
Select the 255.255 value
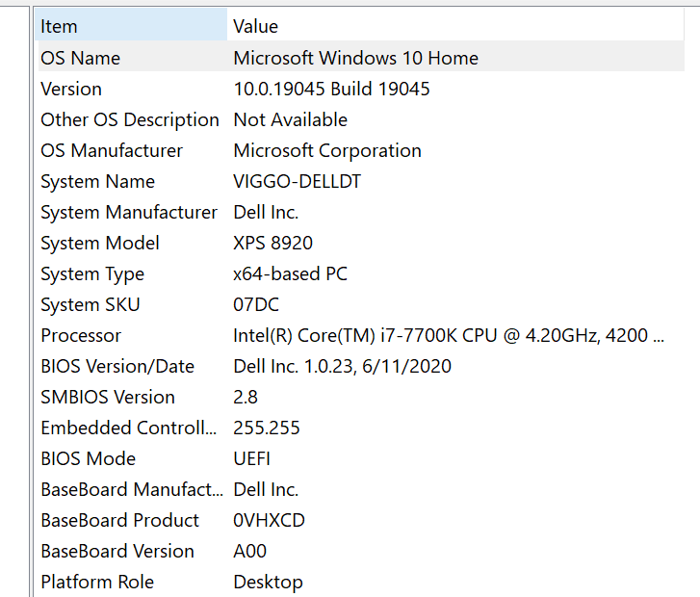tap(267, 428)
